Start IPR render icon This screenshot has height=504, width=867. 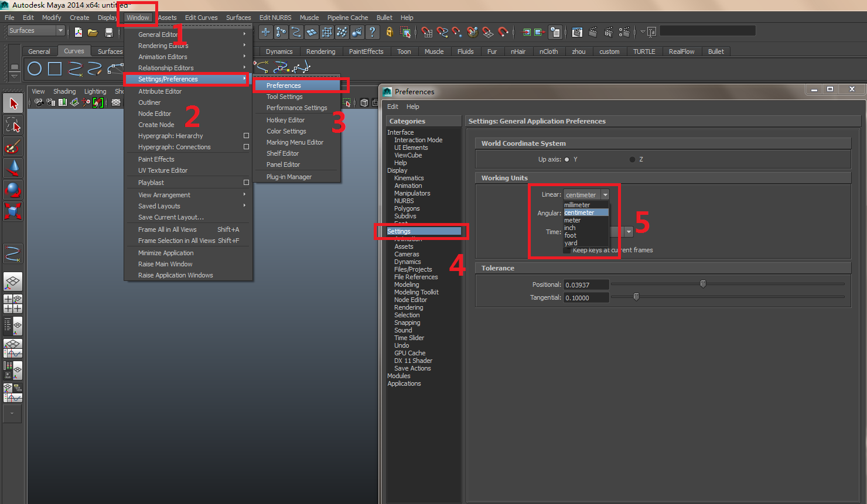point(609,32)
